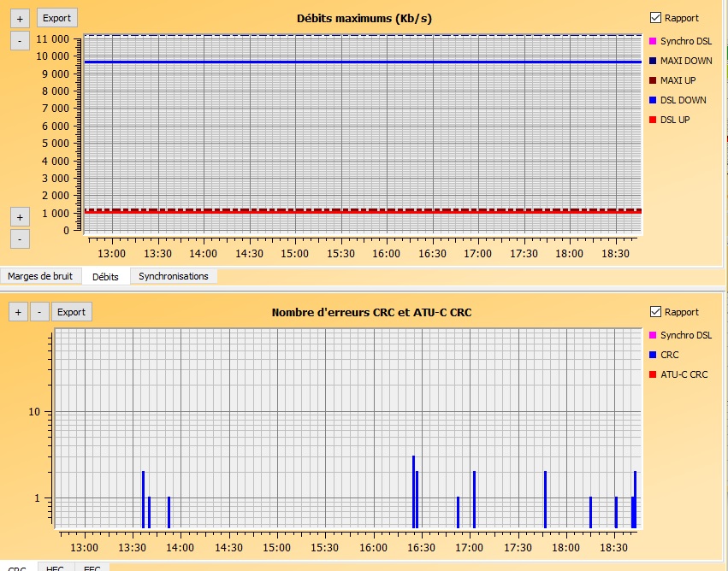Open the Synchronisations tab

coord(173,276)
